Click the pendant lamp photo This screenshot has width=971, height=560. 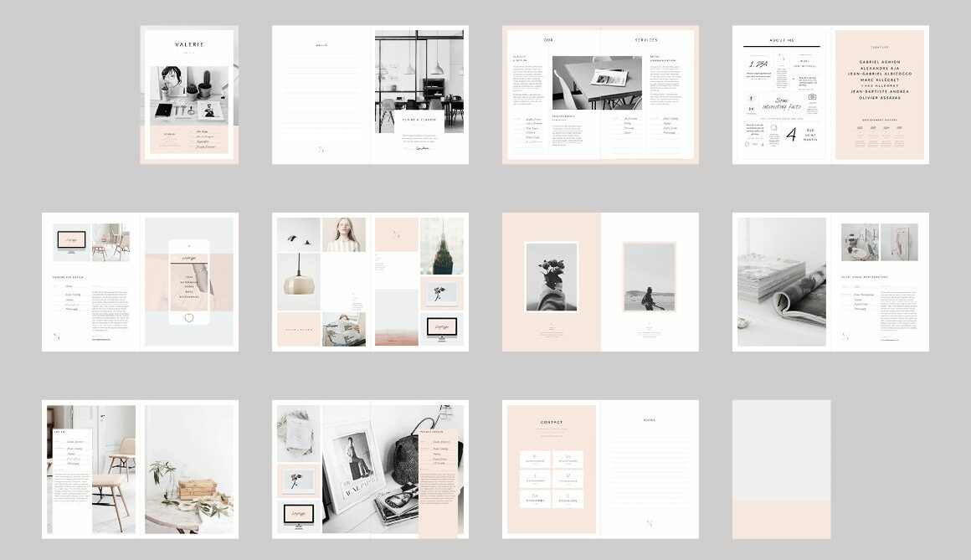pos(299,281)
